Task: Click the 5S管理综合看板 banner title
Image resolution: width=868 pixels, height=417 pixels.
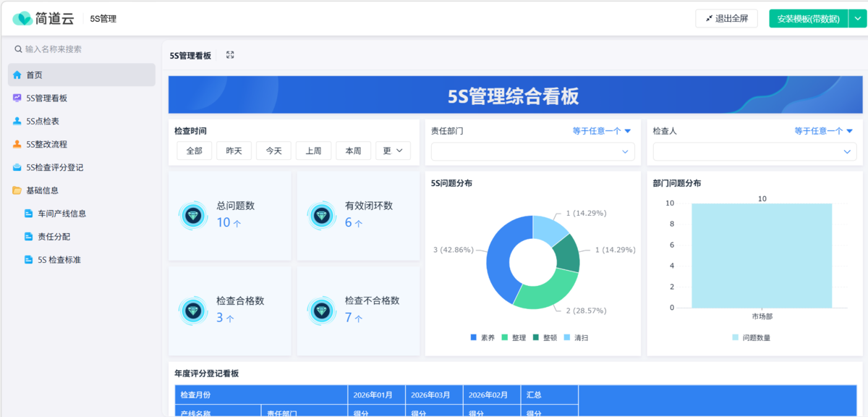Action: (x=514, y=96)
